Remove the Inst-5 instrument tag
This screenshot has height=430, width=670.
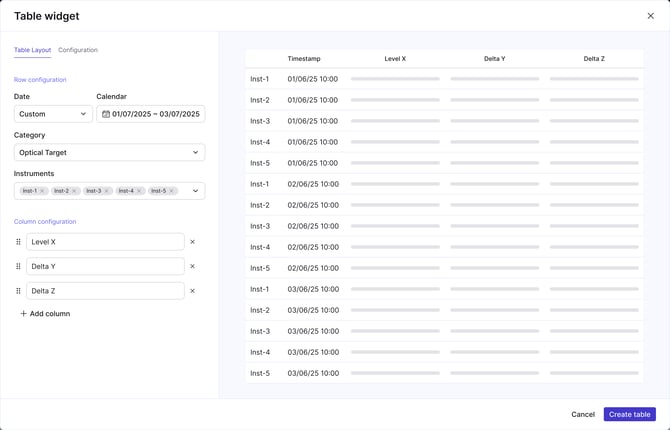(x=172, y=191)
